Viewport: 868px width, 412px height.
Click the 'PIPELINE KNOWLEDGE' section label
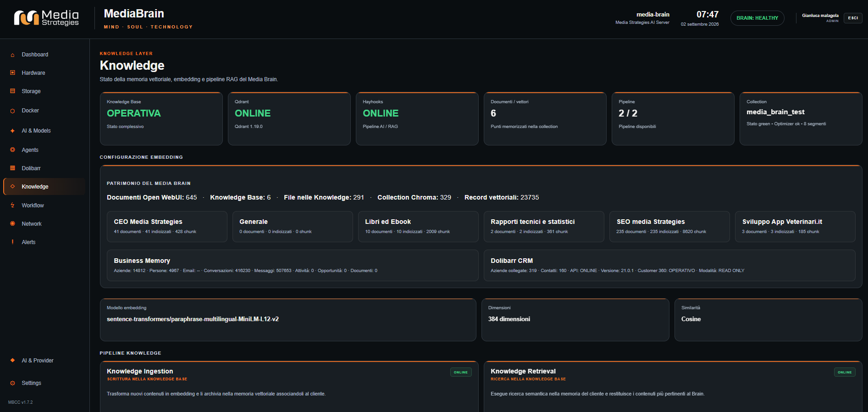click(131, 353)
